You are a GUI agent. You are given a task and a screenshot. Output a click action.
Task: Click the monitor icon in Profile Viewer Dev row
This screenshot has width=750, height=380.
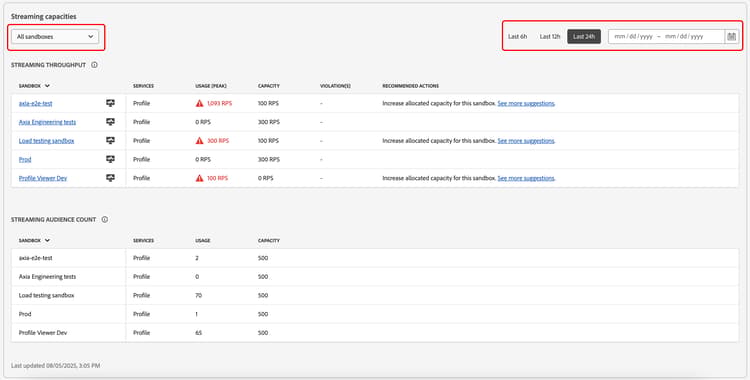(110, 178)
